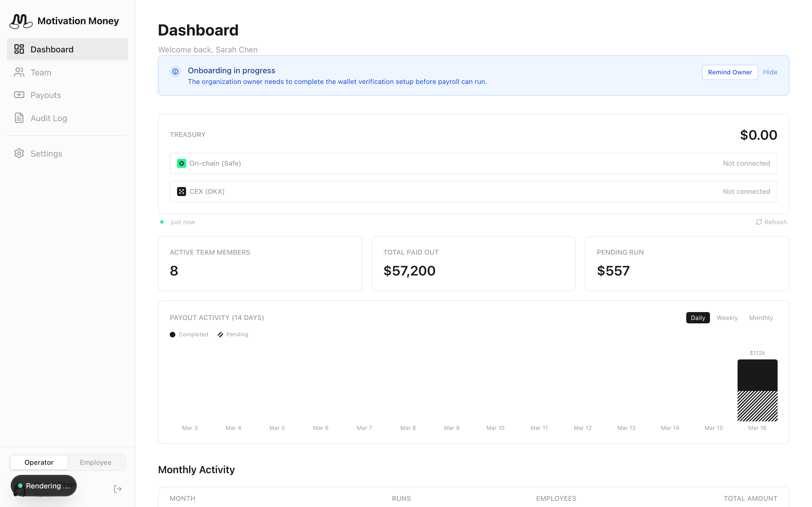Select the Daily tab in payout activity
Viewport: 812px width, 507px height.
698,317
